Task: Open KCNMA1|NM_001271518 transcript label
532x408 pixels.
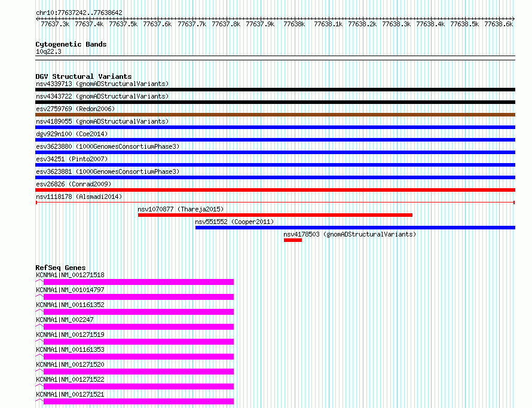Action: pyautogui.click(x=70, y=275)
